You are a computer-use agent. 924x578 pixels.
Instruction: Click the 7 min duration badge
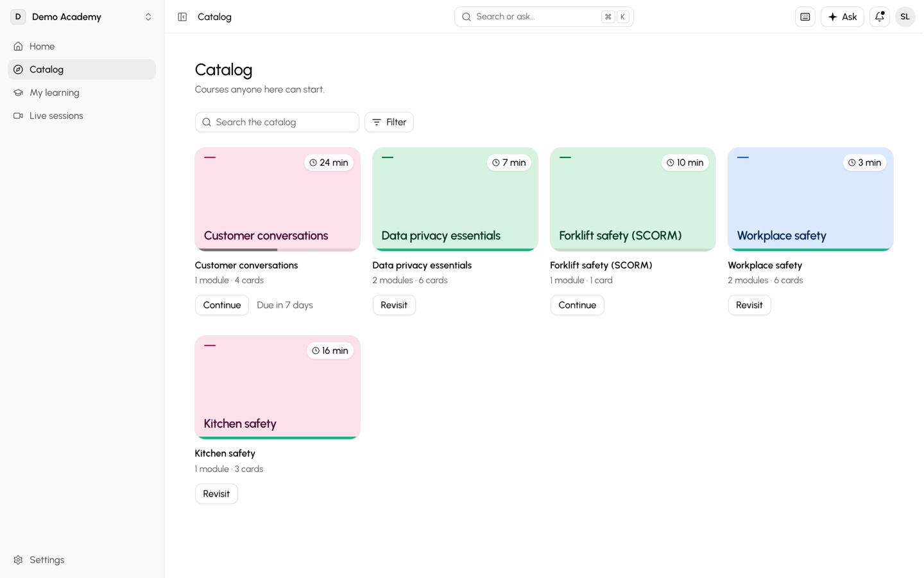(509, 162)
